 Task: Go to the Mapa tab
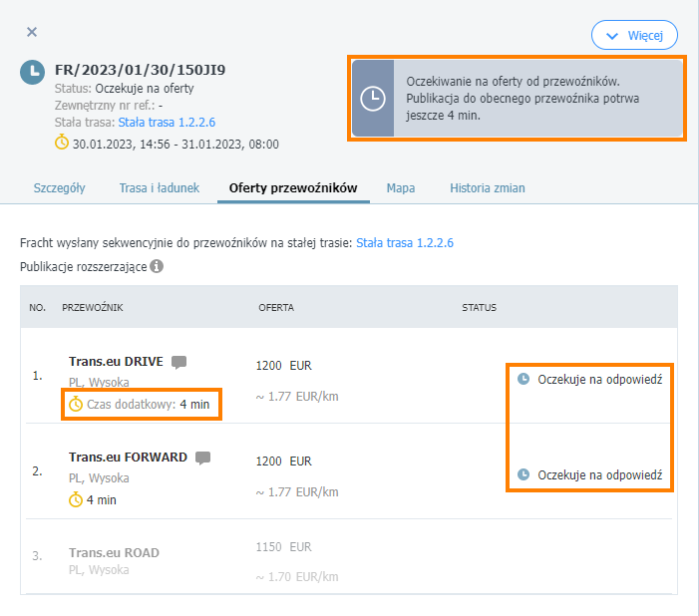point(401,188)
